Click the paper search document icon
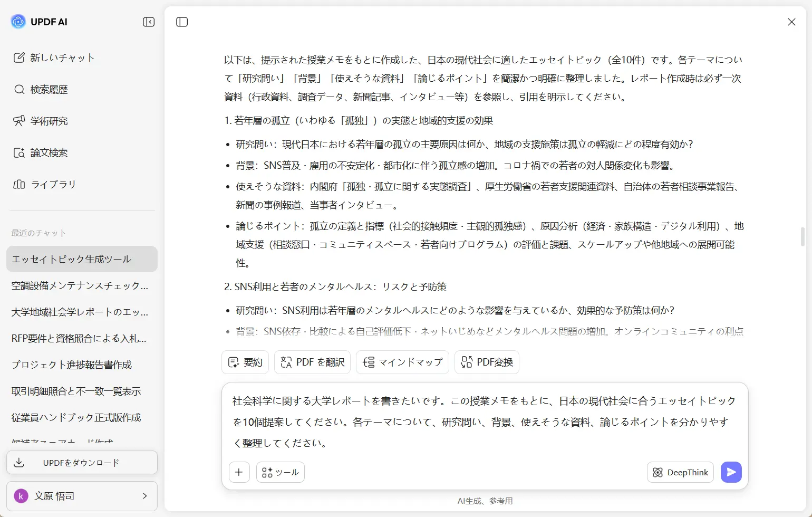 [19, 152]
